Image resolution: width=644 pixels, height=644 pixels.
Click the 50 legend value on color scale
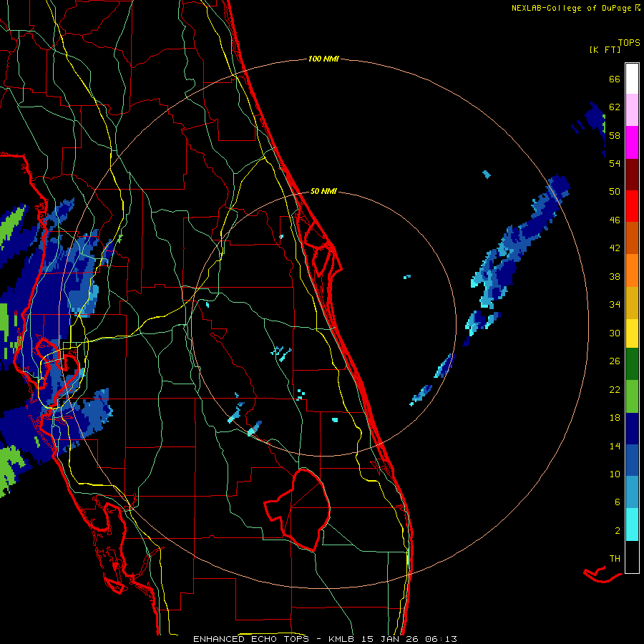click(615, 191)
